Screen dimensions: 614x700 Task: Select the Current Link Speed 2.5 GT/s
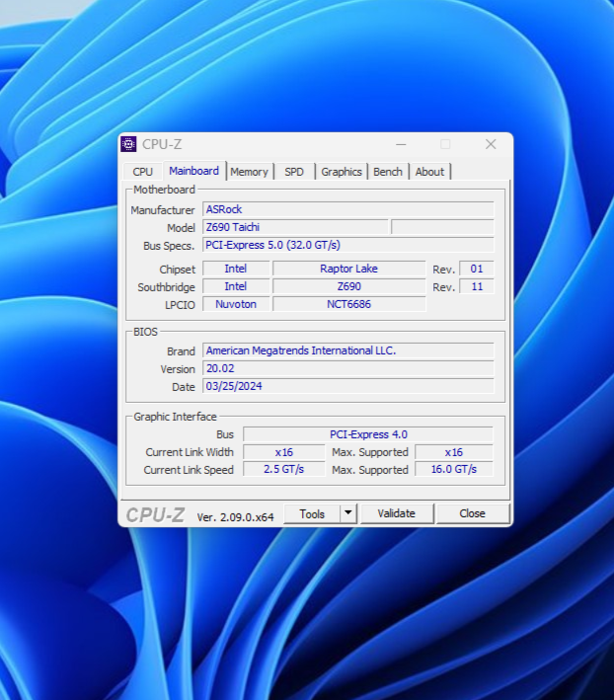tap(283, 470)
